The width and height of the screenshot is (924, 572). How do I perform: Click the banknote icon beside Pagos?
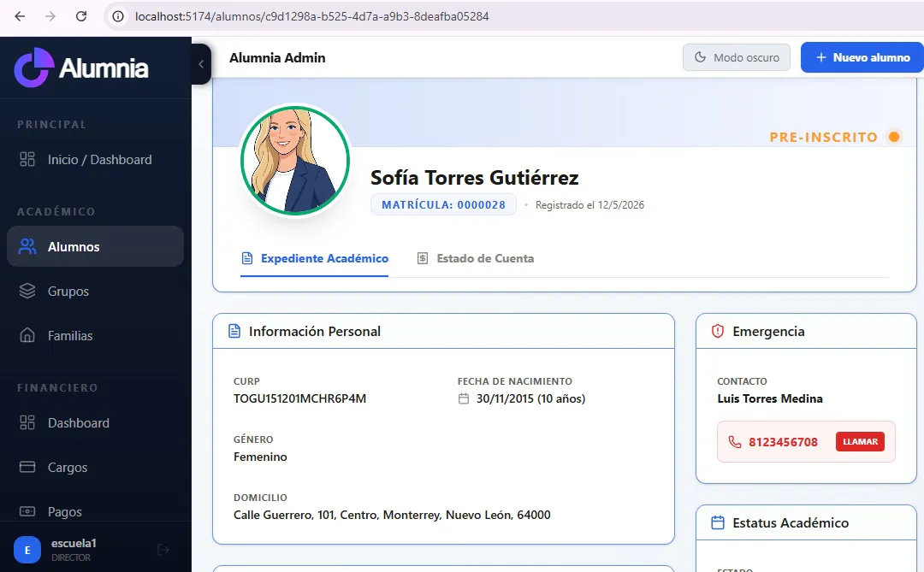[x=27, y=511]
